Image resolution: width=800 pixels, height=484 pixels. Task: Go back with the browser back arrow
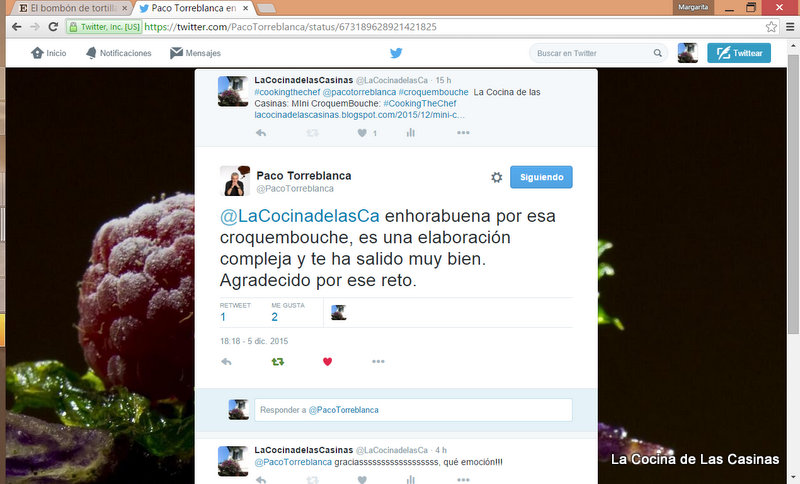(16, 27)
